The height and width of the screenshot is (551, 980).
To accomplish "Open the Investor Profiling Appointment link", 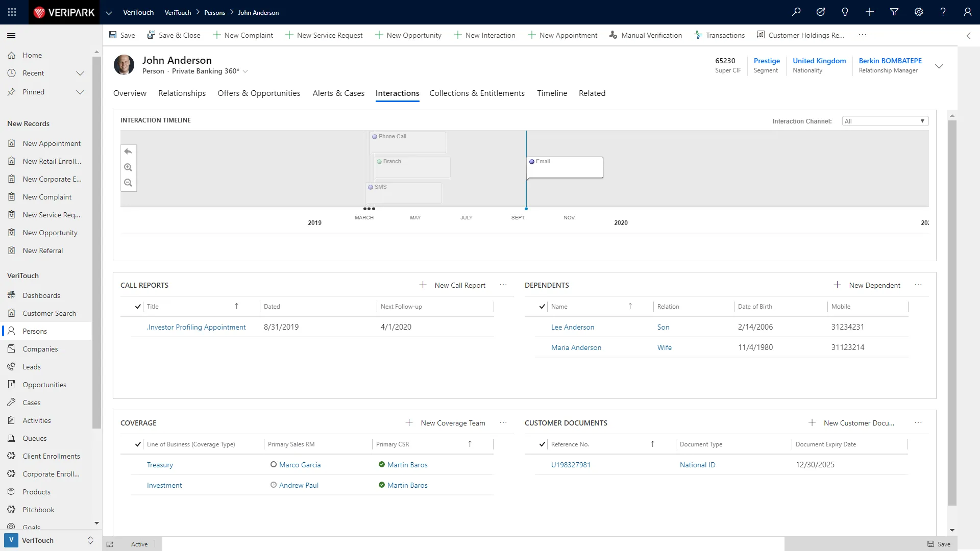I will 196,327.
